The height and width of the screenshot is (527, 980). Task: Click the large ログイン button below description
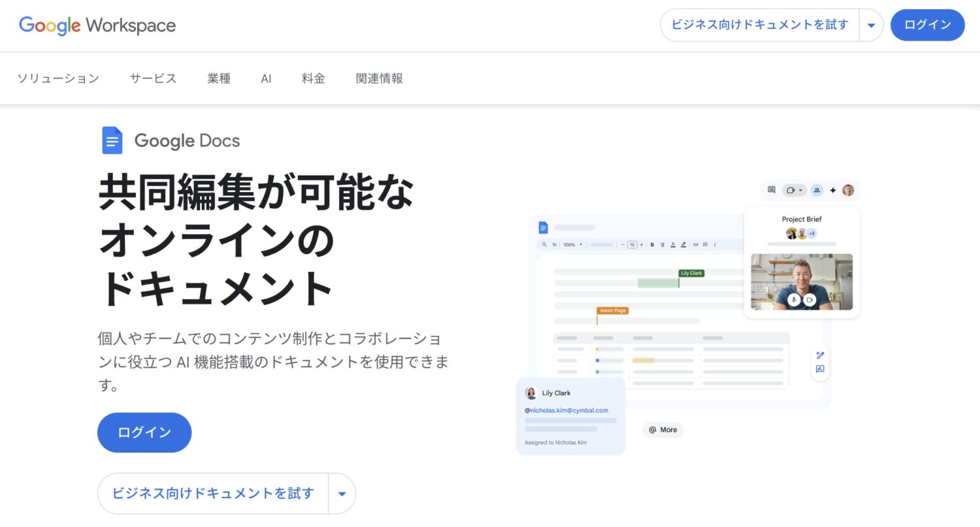[144, 432]
